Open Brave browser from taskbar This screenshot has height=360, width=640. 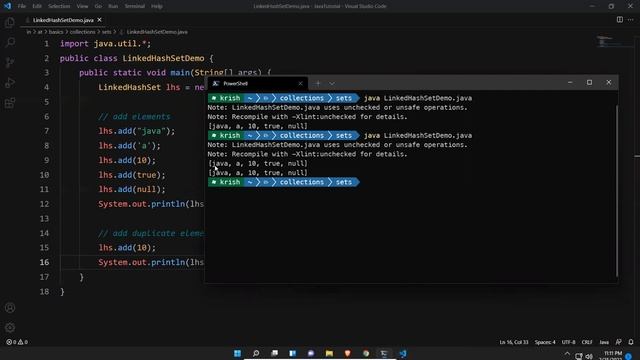(348, 353)
